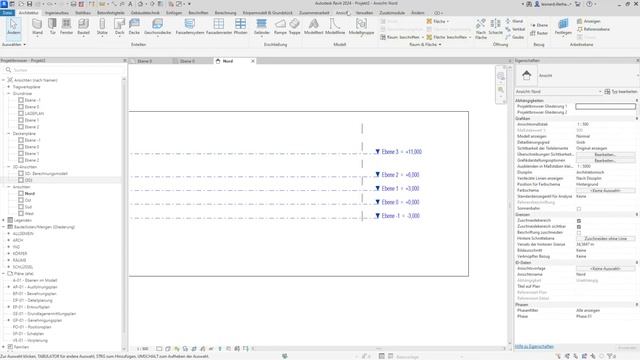Choose the Geländer railing tool
Image resolution: width=640 pixels, height=360 pixels.
tap(261, 27)
